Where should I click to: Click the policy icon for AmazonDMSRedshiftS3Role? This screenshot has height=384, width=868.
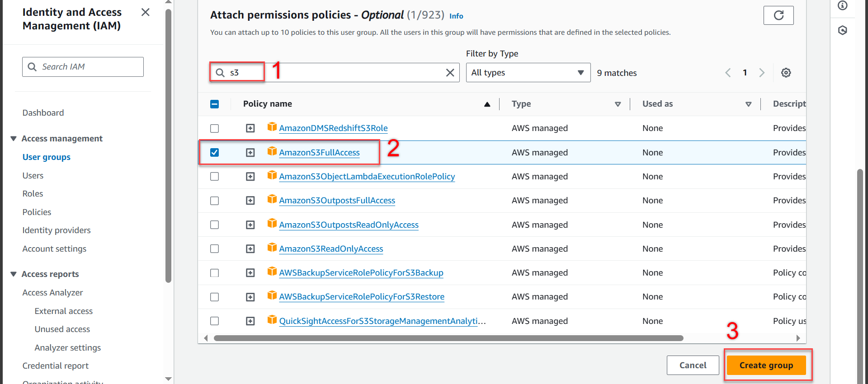pos(272,126)
